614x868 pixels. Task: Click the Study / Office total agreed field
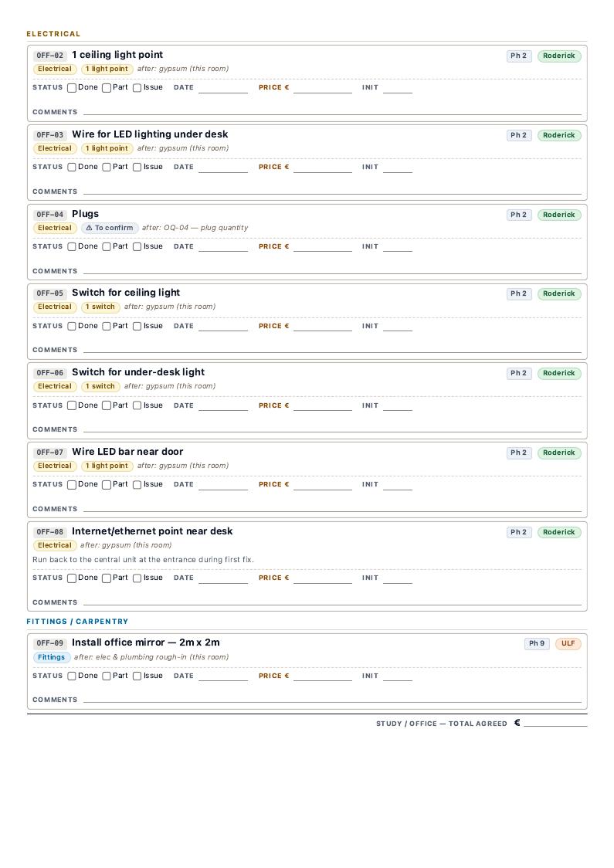[x=555, y=724]
